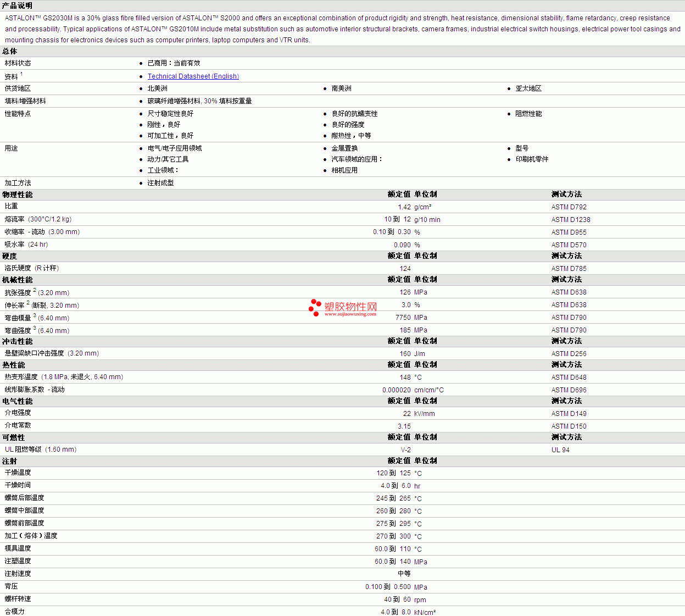Click the 螺杆转速 row label
685x616 pixels.
[x=18, y=599]
